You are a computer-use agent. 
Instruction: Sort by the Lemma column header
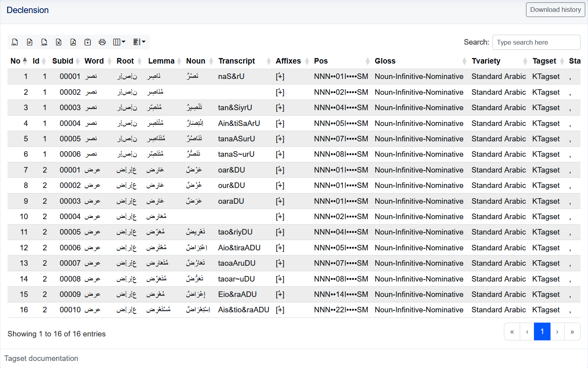pyautogui.click(x=164, y=61)
